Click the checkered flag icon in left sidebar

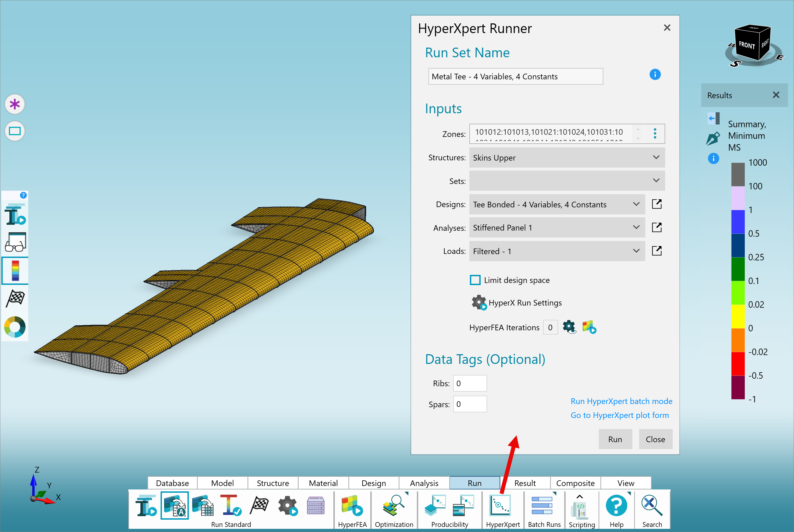[x=15, y=299]
